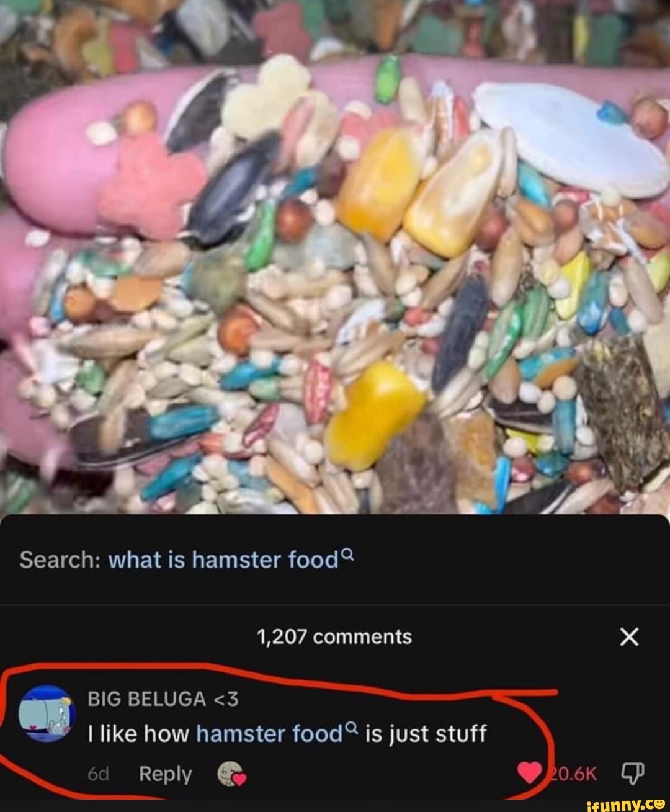Open BIG BELUGA <3 username
Image resolution: width=670 pixels, height=812 pixels.
tap(163, 699)
